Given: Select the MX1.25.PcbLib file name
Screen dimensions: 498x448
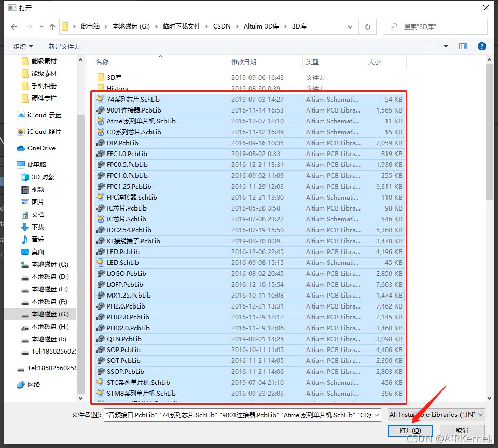Looking at the screenshot, I should tap(129, 295).
